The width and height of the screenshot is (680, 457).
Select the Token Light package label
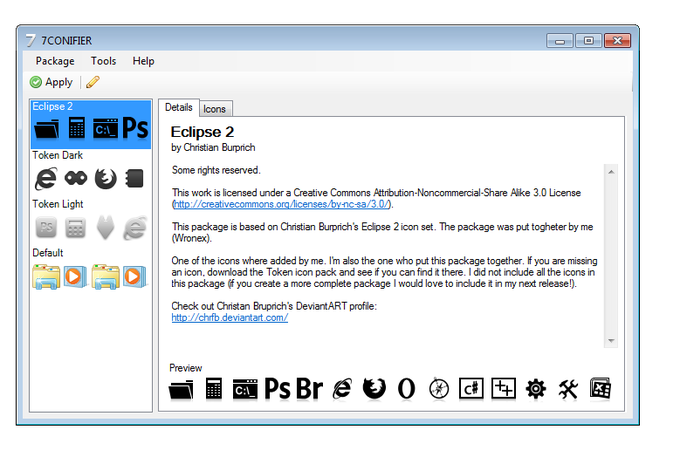pyautogui.click(x=58, y=204)
